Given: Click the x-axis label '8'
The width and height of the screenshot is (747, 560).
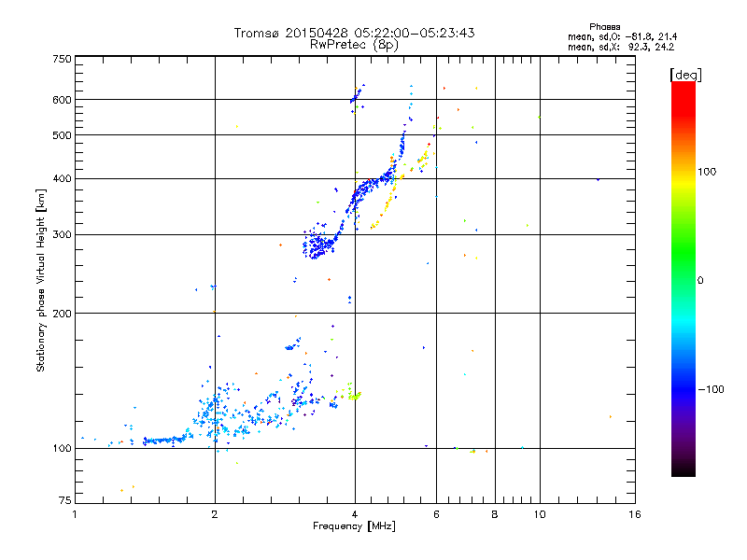Looking at the screenshot, I should click(x=495, y=514).
